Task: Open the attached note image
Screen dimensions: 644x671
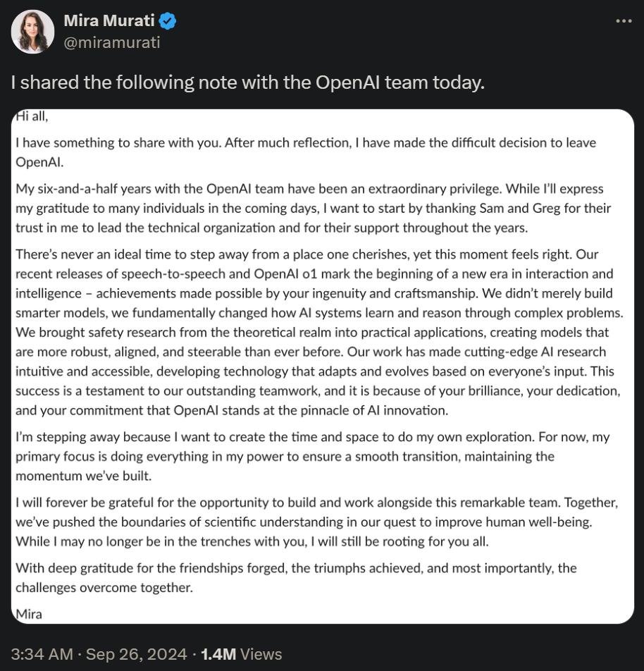Action: pyautogui.click(x=322, y=367)
